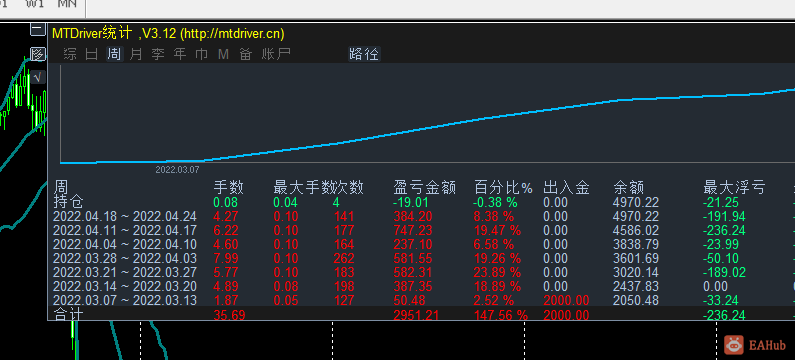795x360 pixels.
Task: Click the 2951.21 total profit value
Action: click(x=416, y=315)
